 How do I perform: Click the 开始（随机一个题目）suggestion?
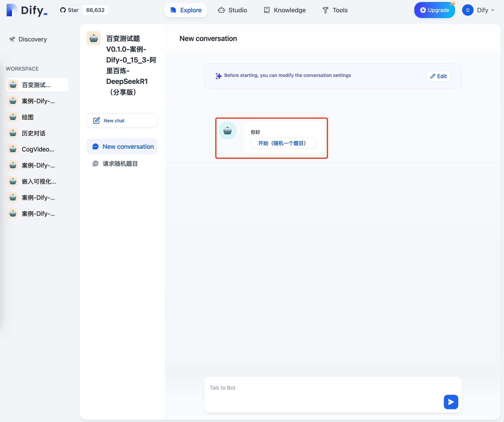point(283,143)
